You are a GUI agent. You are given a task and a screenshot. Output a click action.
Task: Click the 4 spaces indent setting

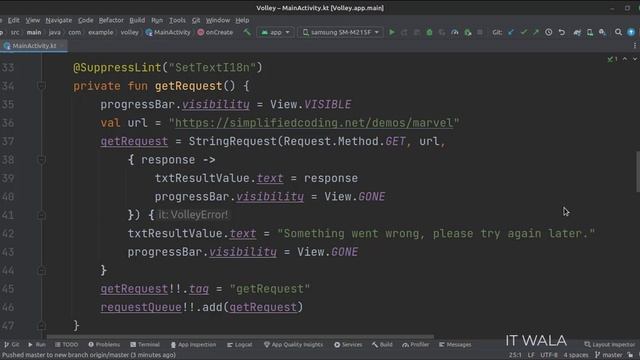coord(576,355)
